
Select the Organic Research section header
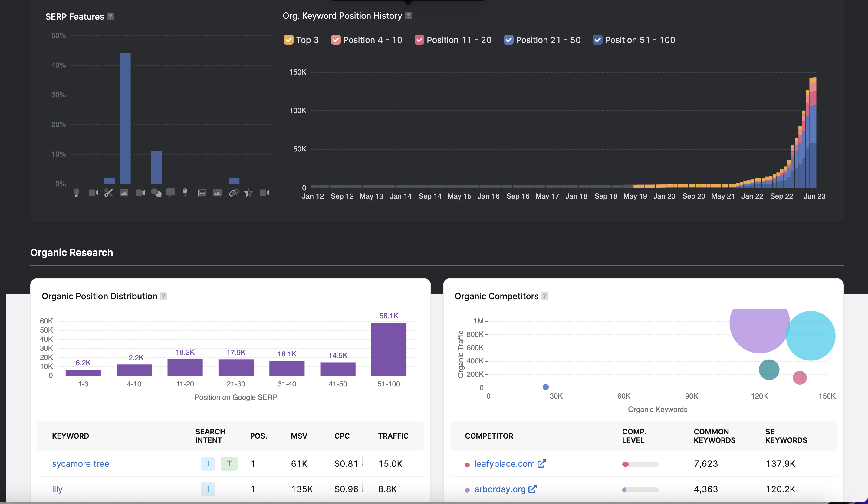pos(71,252)
